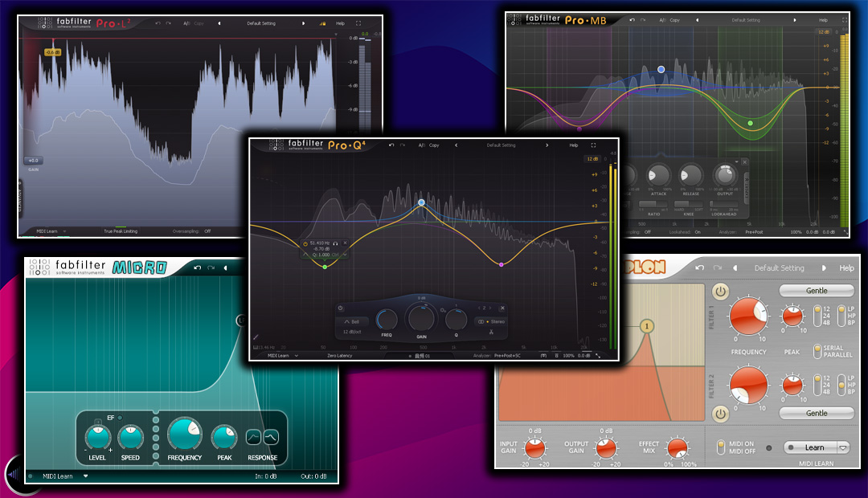Open the 12 dB/oct slope selector in Pro-Q 4
This screenshot has height=498, width=868.
(x=352, y=332)
